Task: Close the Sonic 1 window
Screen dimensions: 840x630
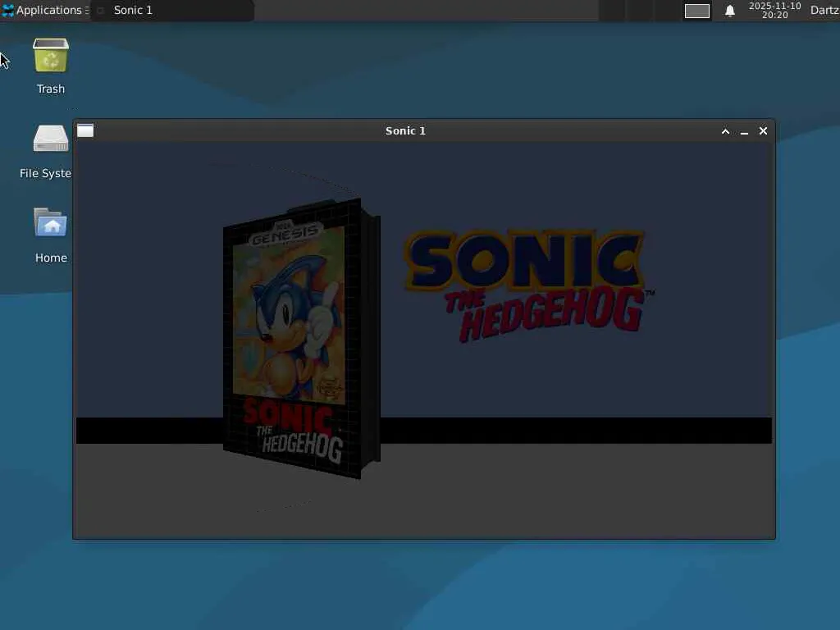Action: (764, 130)
